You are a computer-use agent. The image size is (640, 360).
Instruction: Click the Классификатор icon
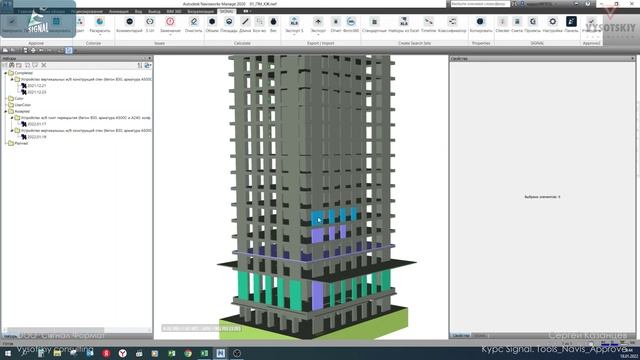[452, 22]
